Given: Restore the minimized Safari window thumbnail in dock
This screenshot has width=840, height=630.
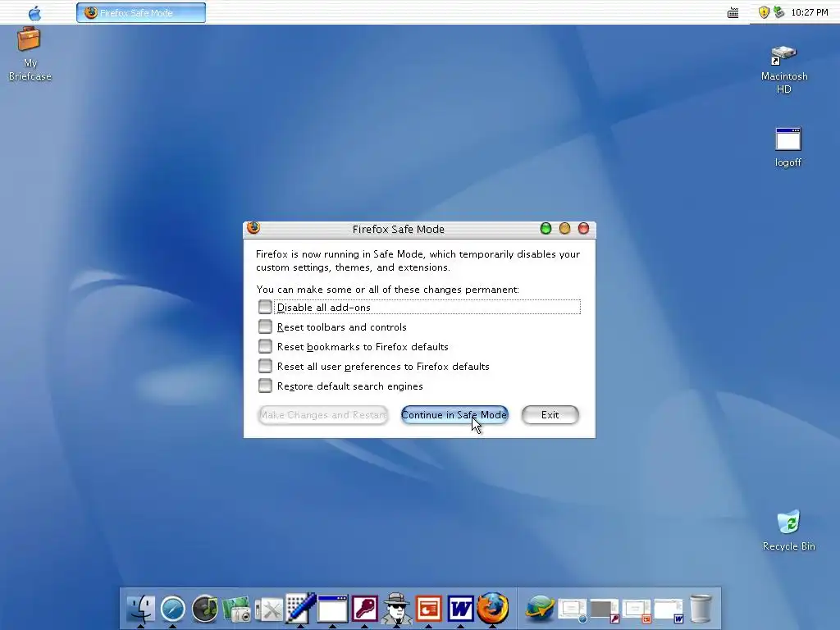Looking at the screenshot, I should tap(573, 610).
